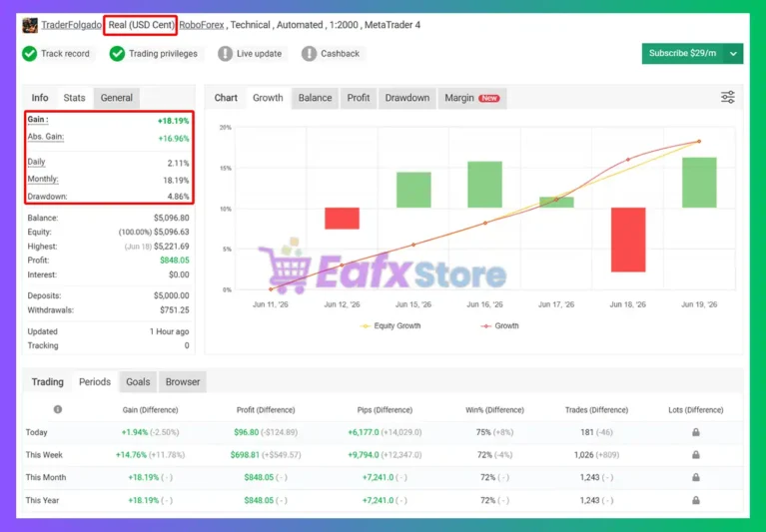Click the Lots (Difference) column header
This screenshot has height=532, width=766.
pyautogui.click(x=696, y=410)
